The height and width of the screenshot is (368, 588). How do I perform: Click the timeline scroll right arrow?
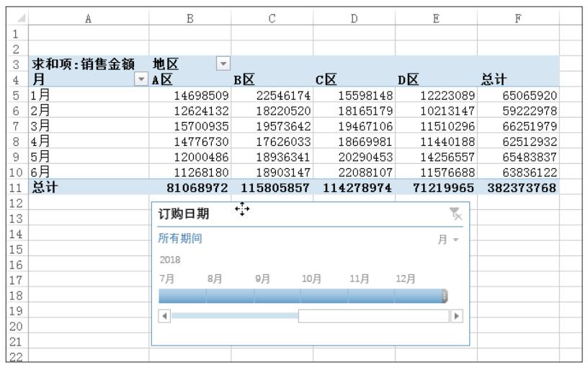(x=456, y=316)
